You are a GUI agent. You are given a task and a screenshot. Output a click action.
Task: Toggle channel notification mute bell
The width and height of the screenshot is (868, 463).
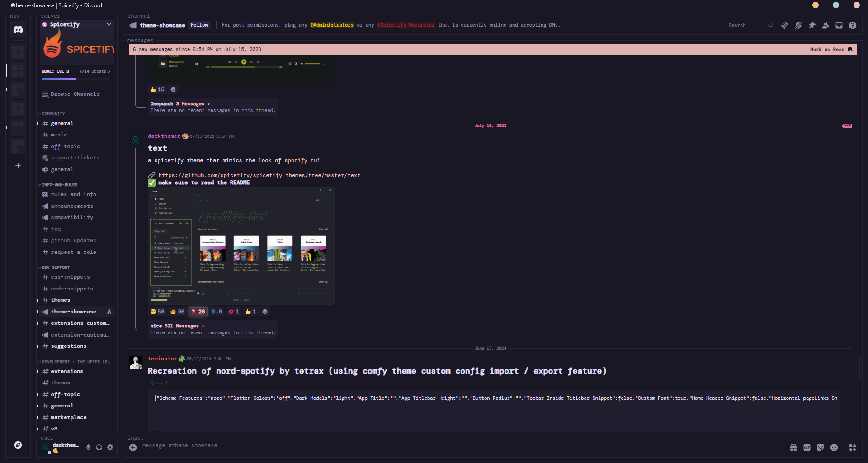point(798,25)
